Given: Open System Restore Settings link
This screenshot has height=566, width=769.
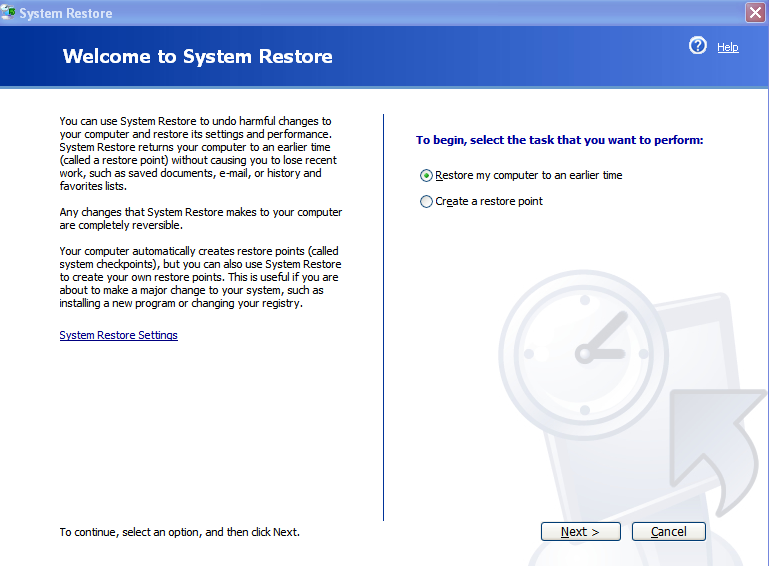Looking at the screenshot, I should (119, 335).
